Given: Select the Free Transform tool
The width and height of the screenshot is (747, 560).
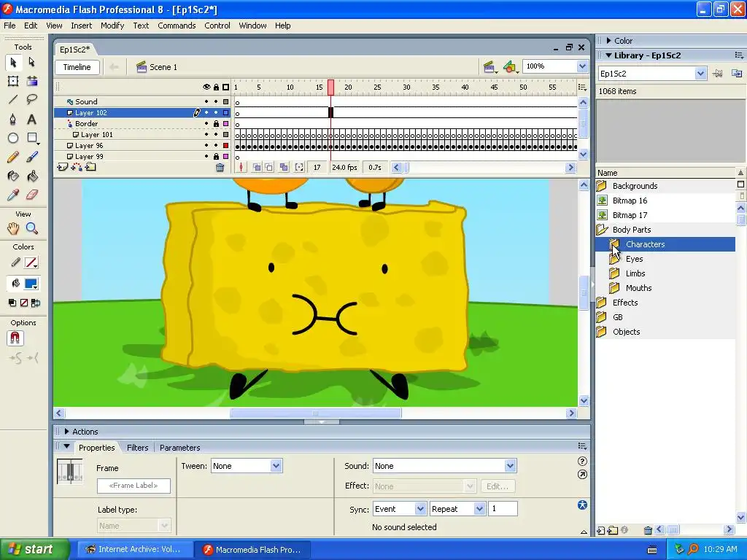Looking at the screenshot, I should point(13,81).
